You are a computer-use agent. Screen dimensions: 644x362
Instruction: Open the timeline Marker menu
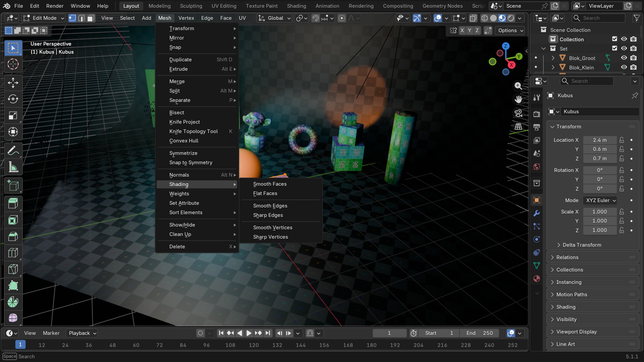51,333
